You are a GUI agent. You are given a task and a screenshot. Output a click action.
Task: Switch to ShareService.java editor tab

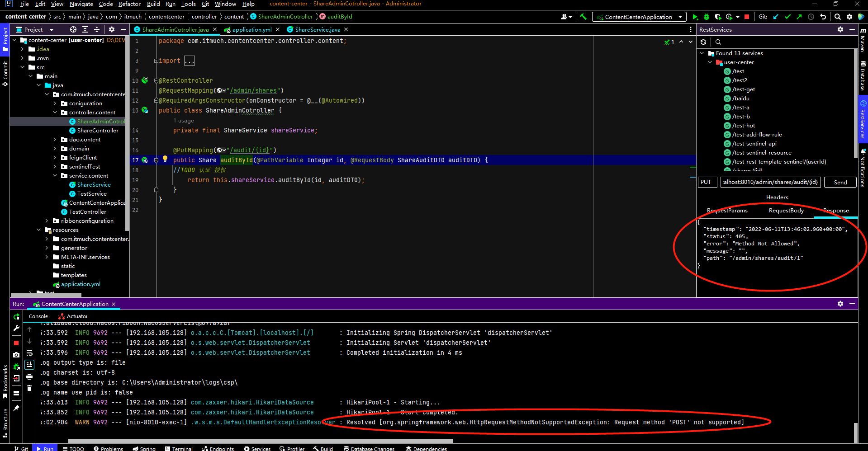pyautogui.click(x=317, y=30)
